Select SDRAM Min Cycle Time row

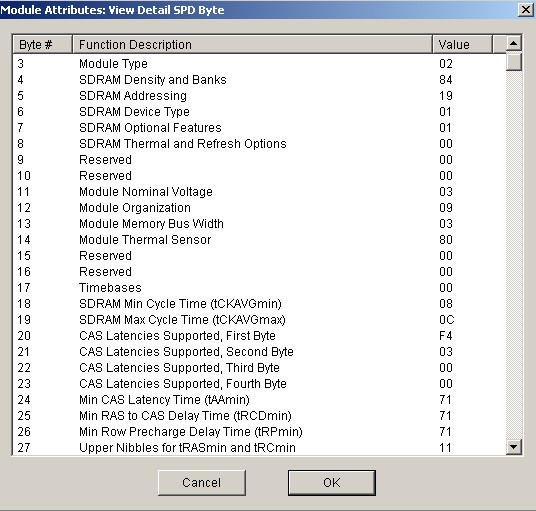(259, 304)
